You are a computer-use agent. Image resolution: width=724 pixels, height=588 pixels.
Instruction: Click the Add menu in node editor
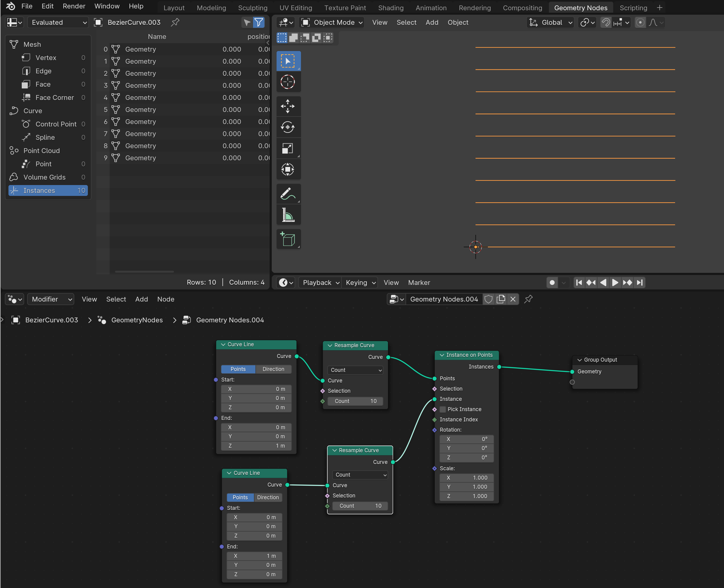point(140,299)
